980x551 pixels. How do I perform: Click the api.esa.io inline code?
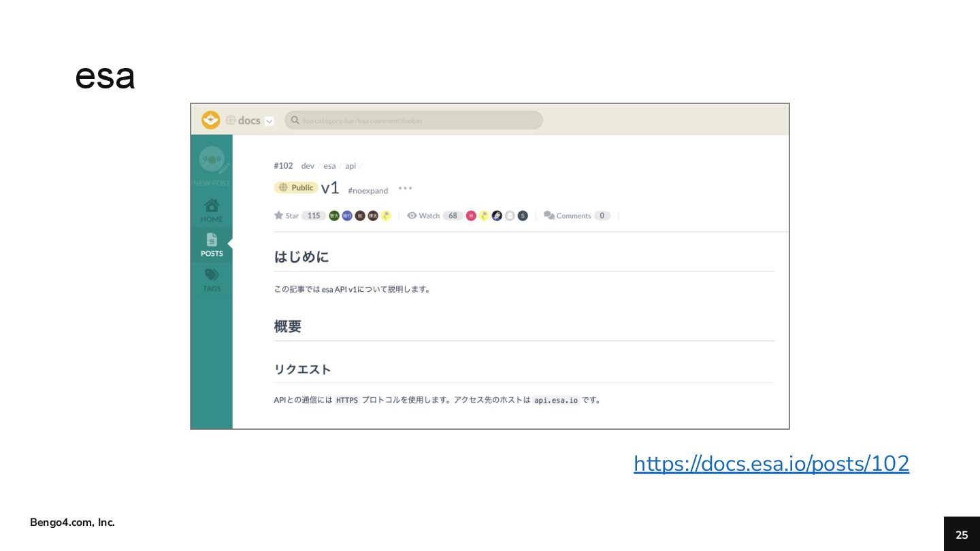click(556, 400)
